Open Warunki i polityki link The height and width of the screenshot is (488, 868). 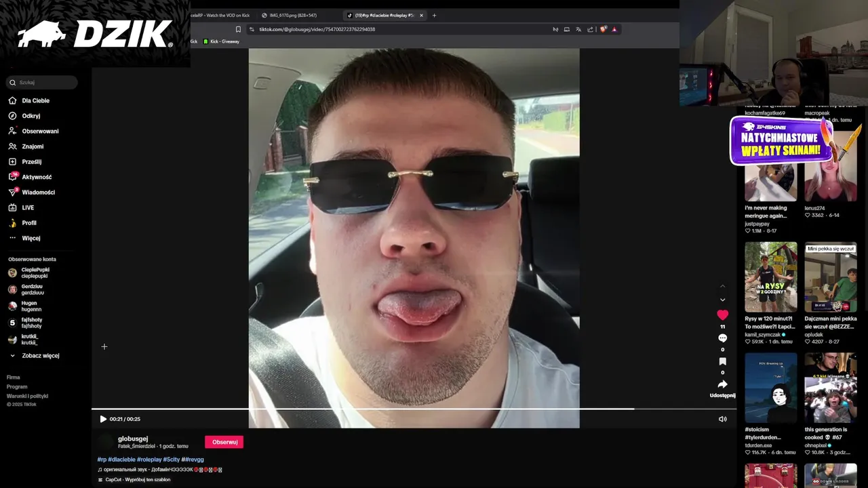click(x=27, y=396)
